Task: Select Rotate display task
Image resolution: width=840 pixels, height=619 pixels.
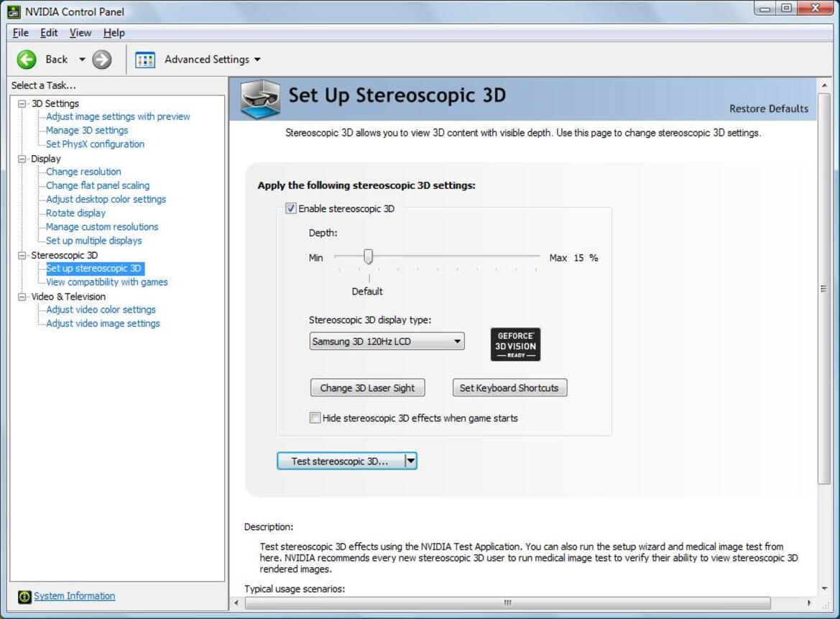Action: 75,213
